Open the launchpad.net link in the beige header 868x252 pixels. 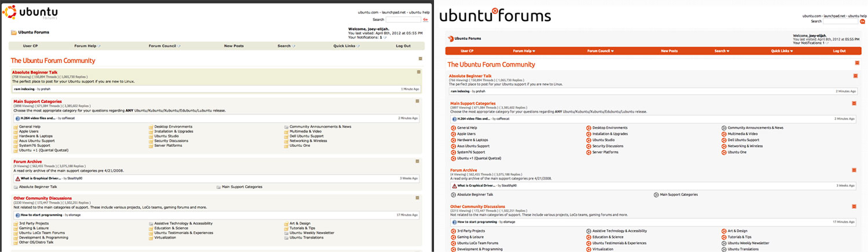pos(393,12)
